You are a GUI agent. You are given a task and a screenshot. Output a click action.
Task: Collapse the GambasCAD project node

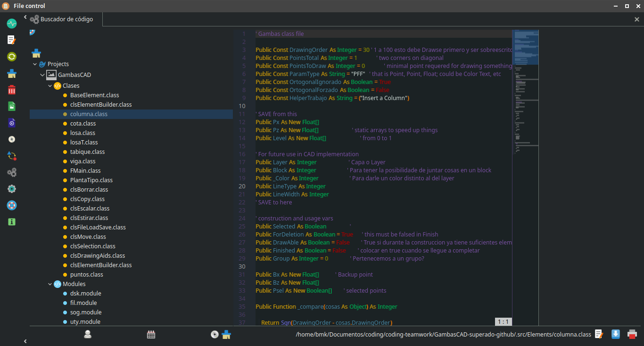42,75
